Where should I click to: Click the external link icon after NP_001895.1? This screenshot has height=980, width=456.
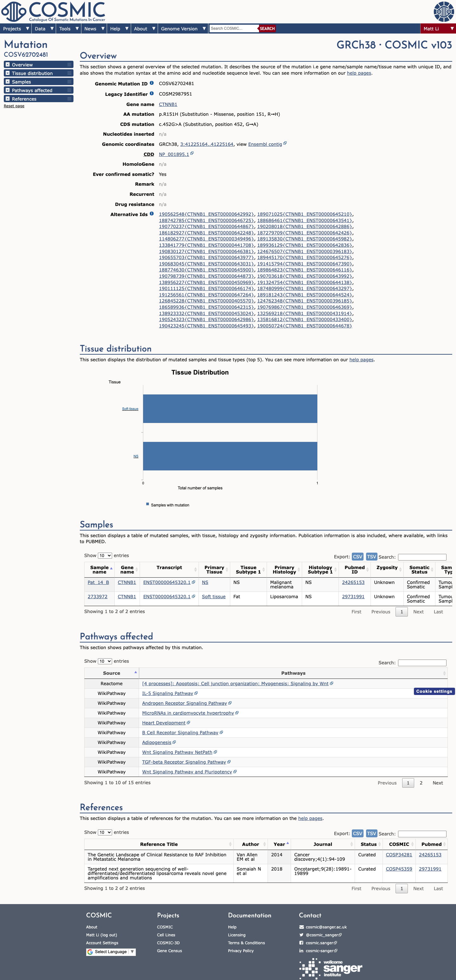tap(192, 153)
